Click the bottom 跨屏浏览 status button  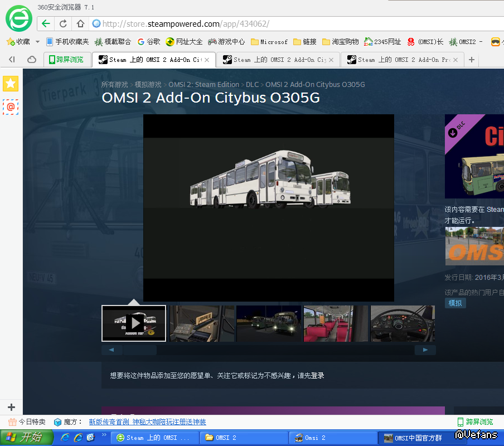coord(475,421)
